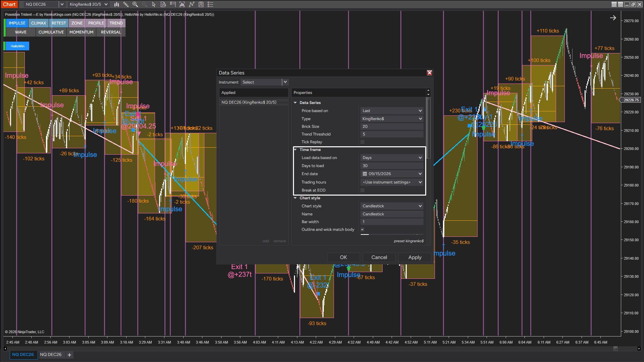Add a new chart tab with plus icon
Viewport: 644px width, 362px height.
pos(69,355)
